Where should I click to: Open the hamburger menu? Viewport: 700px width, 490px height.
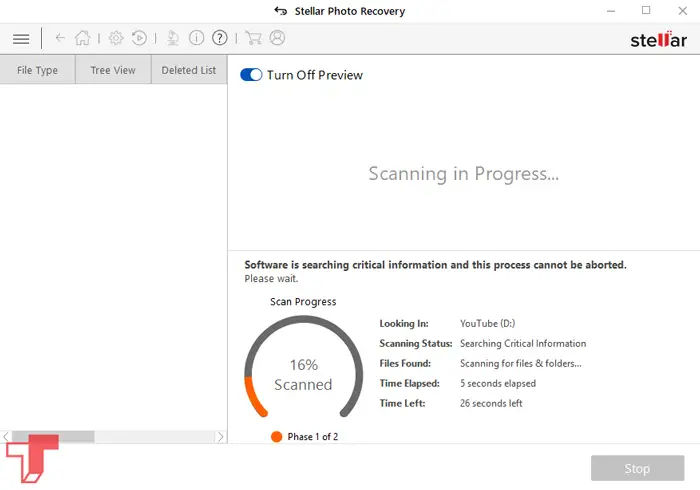(x=21, y=39)
